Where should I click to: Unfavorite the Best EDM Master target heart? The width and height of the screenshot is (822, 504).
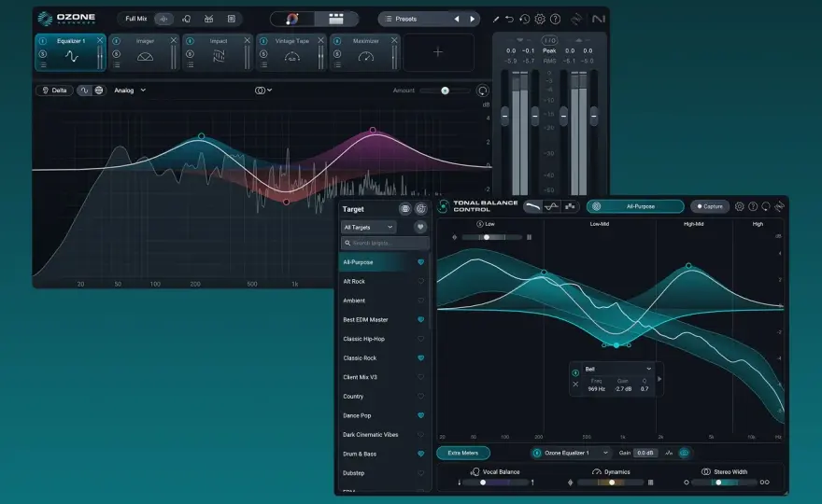[420, 319]
